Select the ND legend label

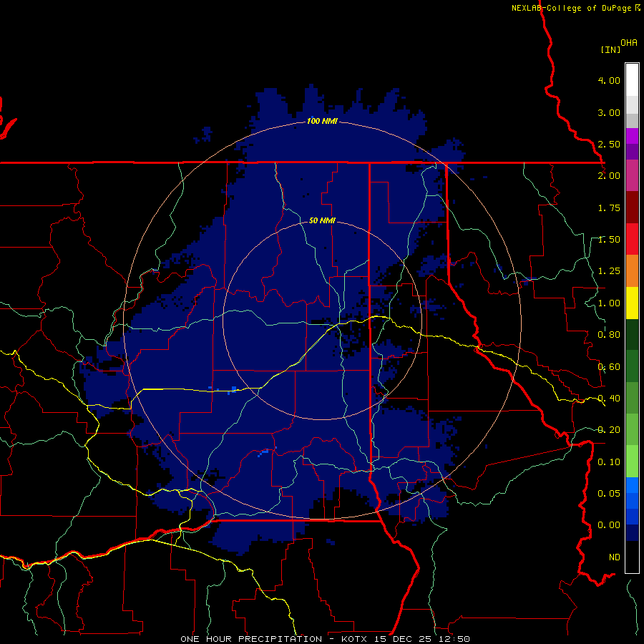pyautogui.click(x=614, y=557)
